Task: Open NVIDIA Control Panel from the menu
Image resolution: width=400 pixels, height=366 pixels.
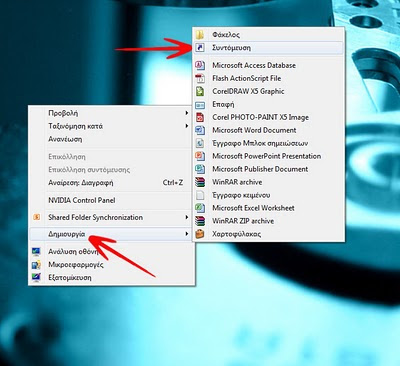Action: (111, 200)
